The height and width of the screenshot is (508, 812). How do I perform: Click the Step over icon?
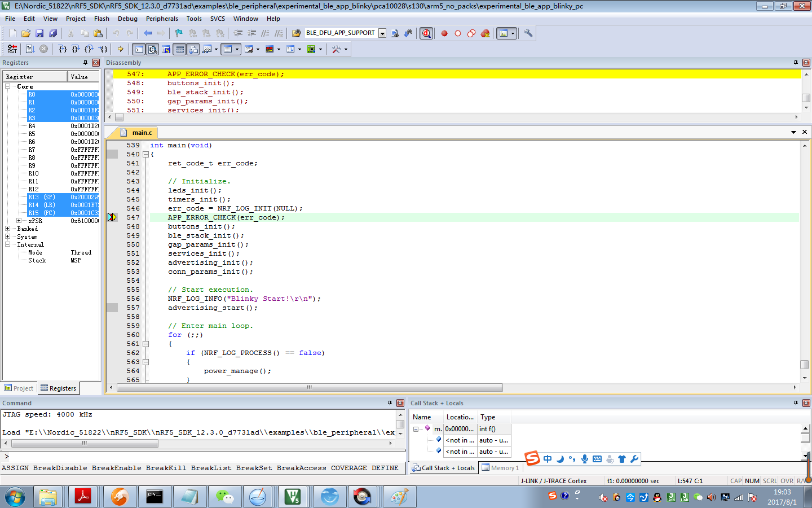click(x=76, y=49)
